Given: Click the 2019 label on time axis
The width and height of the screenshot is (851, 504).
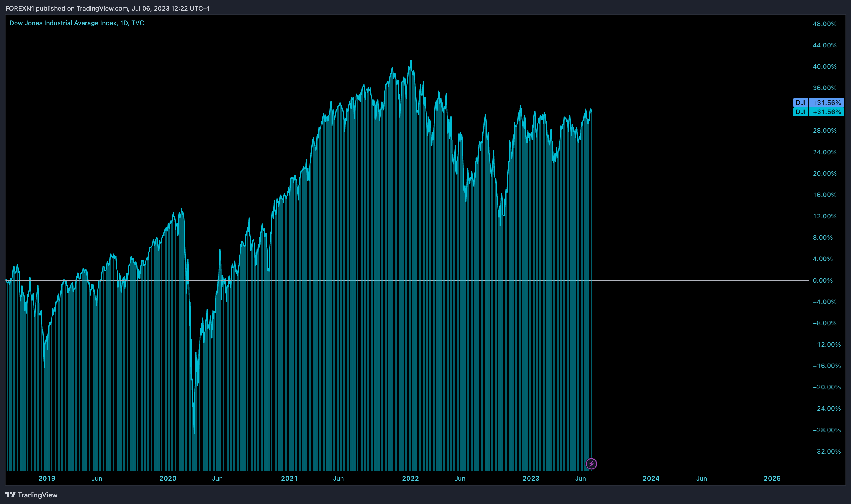Looking at the screenshot, I should [47, 478].
